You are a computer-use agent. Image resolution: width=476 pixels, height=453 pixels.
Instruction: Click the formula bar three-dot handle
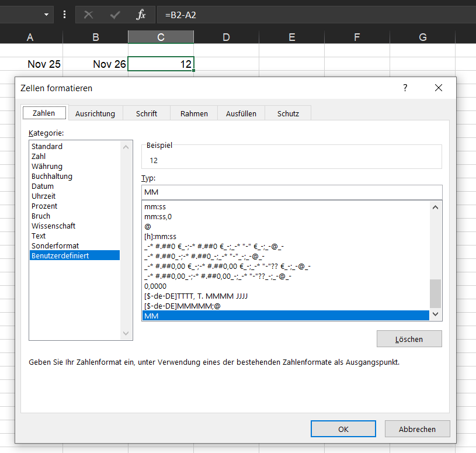pos(64,15)
